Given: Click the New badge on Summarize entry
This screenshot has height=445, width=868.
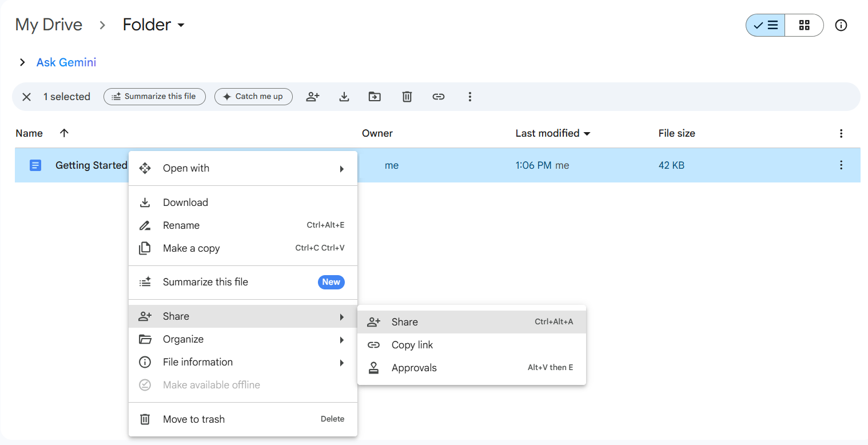Looking at the screenshot, I should [x=331, y=282].
